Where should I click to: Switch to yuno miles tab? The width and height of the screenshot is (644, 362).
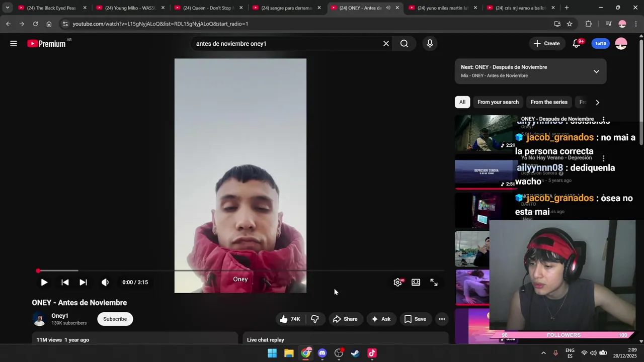[x=443, y=8]
